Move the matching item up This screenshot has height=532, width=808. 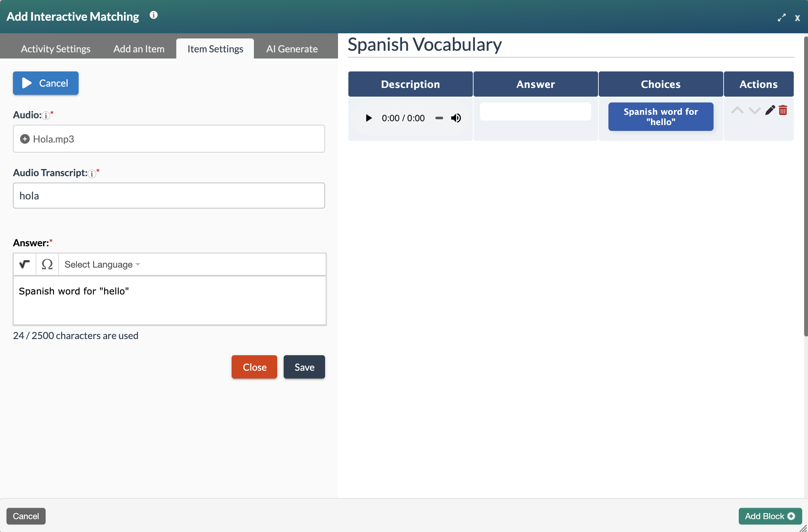pos(737,110)
